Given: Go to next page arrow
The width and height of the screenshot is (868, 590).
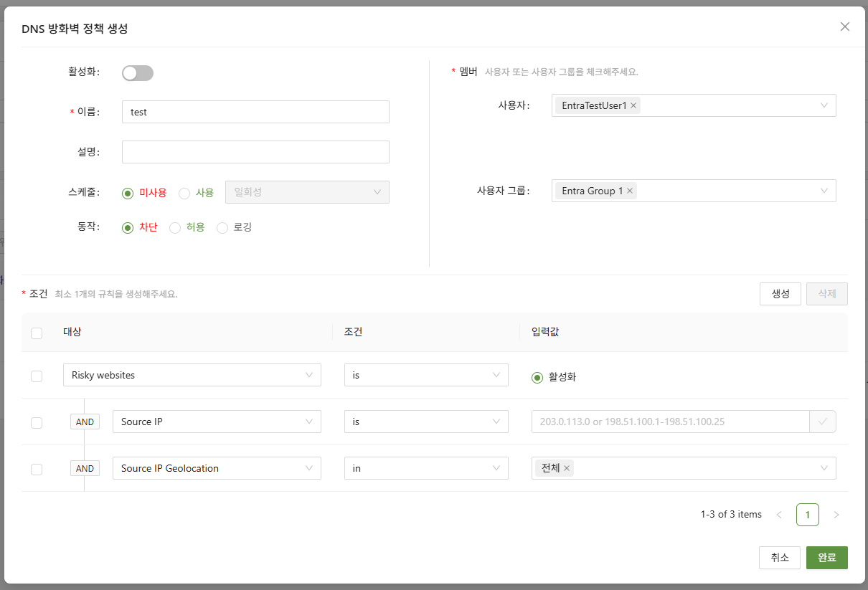Looking at the screenshot, I should click(x=836, y=515).
